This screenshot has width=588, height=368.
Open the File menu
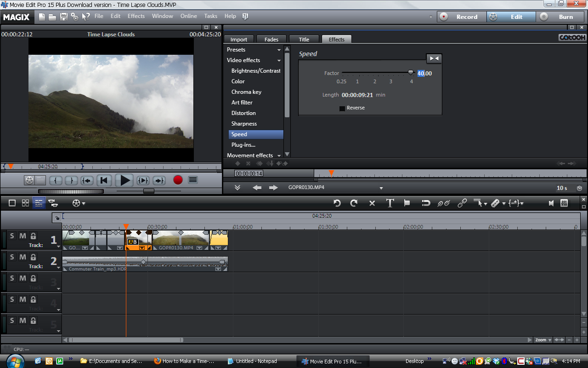tap(99, 16)
